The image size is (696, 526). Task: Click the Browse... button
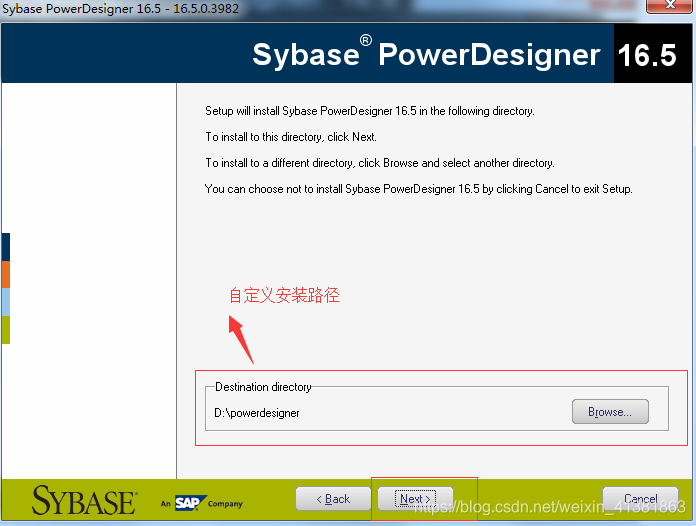[x=610, y=411]
